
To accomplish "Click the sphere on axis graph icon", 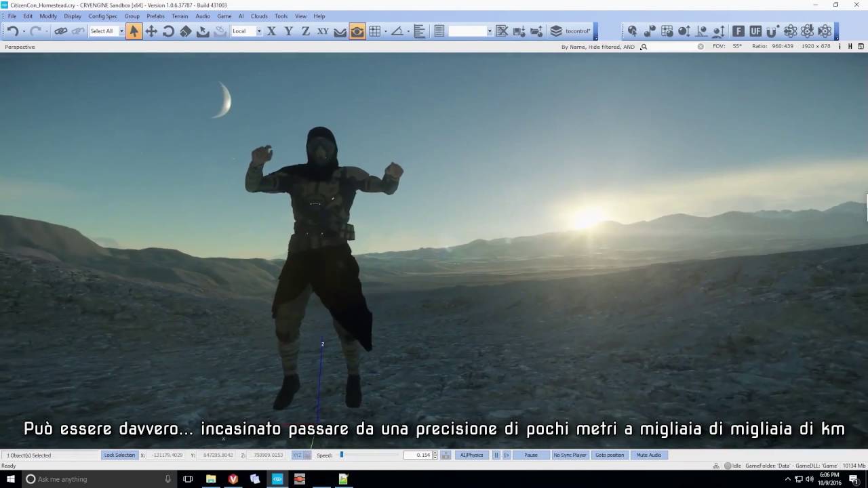I will (x=702, y=31).
